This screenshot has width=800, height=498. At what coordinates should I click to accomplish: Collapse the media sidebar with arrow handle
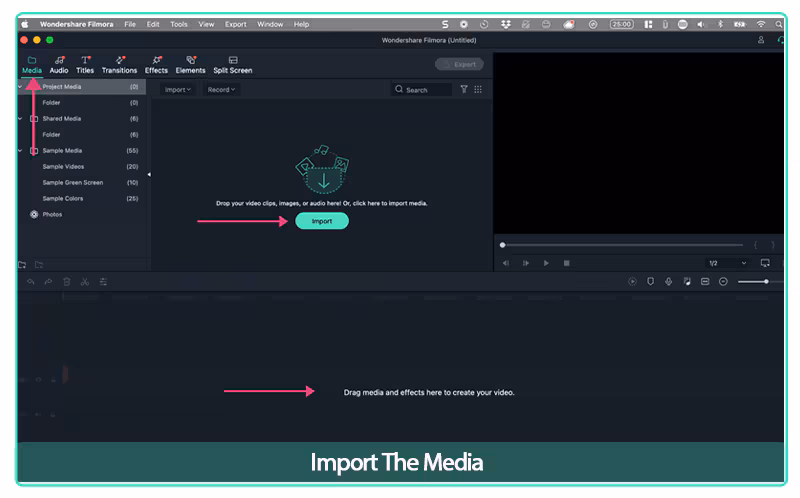149,175
